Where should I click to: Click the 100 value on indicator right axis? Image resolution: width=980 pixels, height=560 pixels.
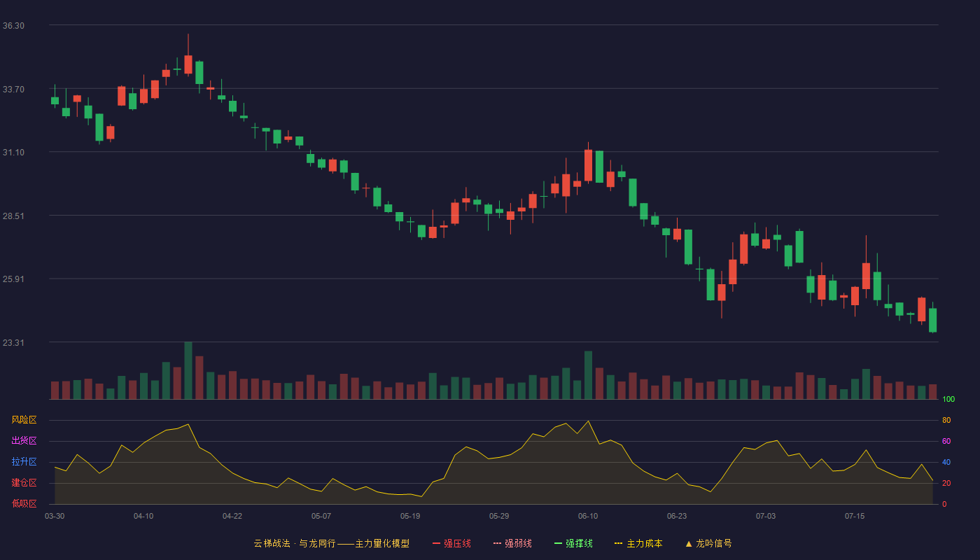948,400
